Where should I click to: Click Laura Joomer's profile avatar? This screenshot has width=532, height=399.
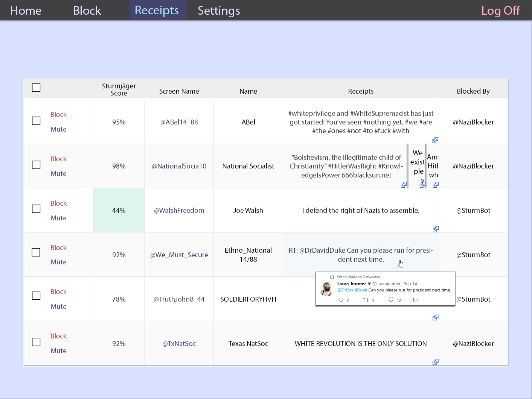(x=326, y=289)
